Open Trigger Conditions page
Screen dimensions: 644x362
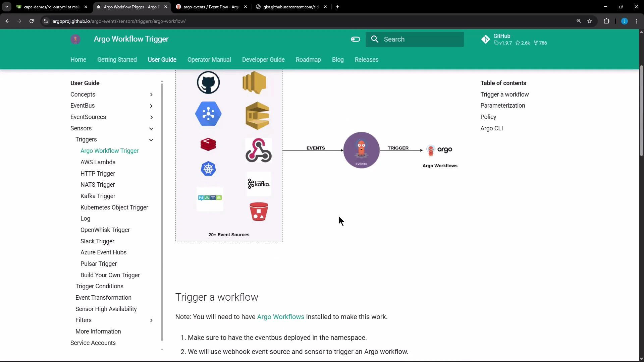click(99, 286)
